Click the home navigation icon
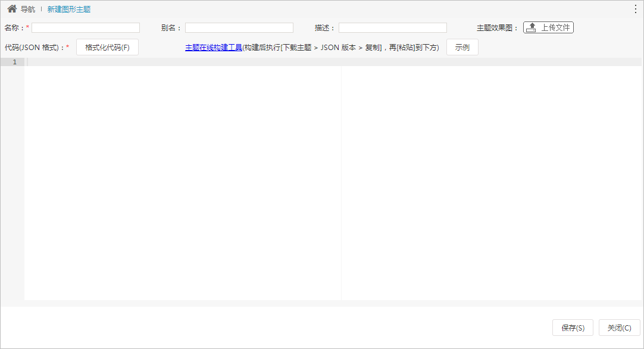644x349 pixels. 12,8
